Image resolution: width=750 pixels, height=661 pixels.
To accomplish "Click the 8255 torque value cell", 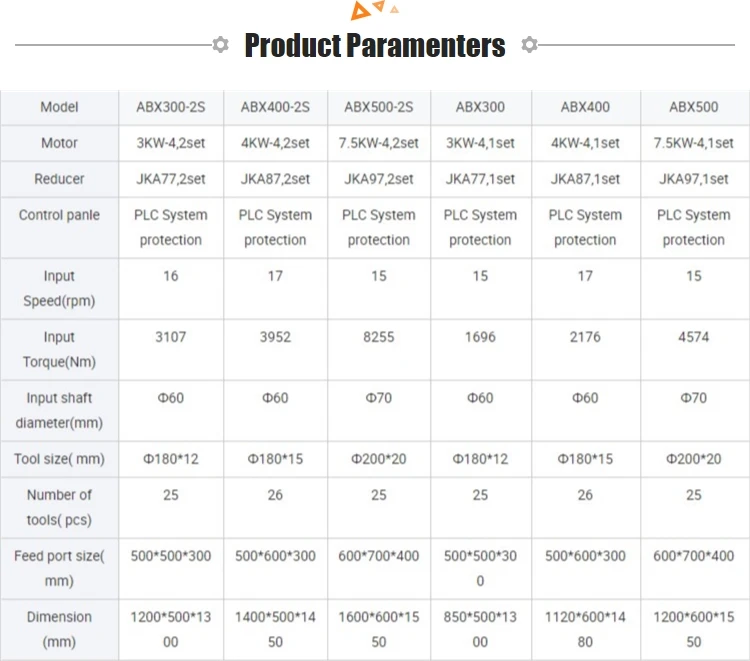I will pos(378,337).
